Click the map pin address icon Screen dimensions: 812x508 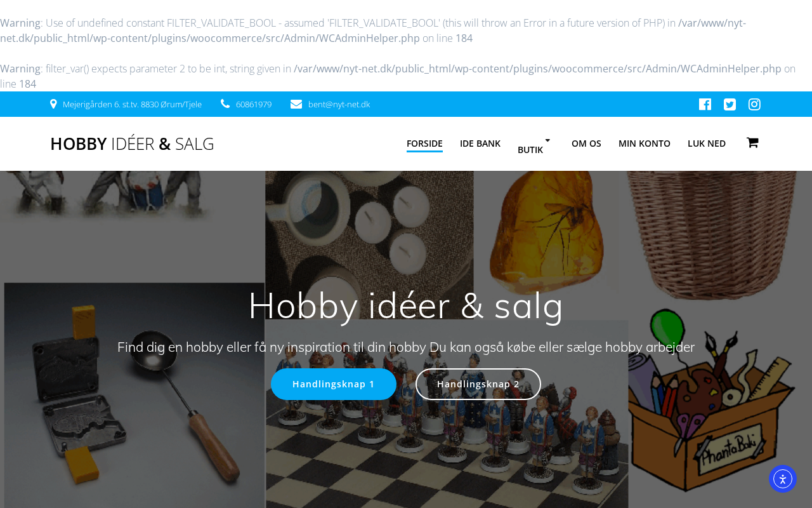(53, 104)
